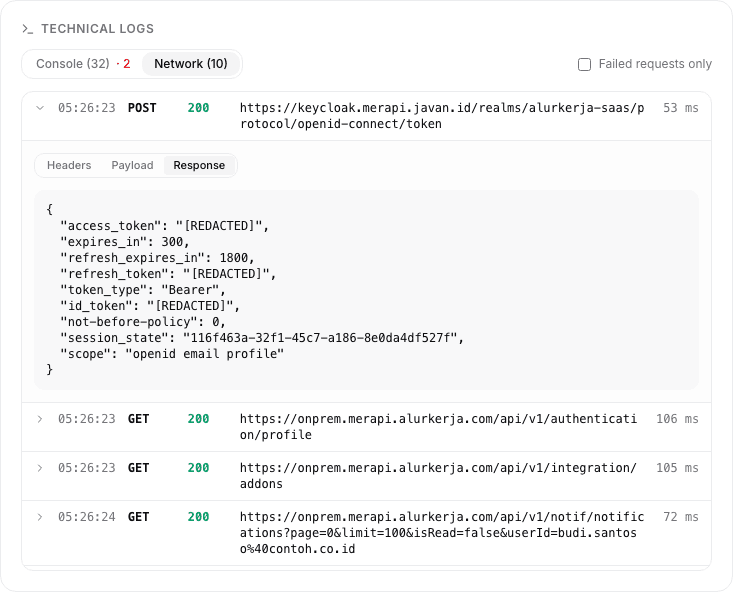Viewport: 734px width, 593px height.
Task: Click the 72 ms duration value
Action: 681,517
